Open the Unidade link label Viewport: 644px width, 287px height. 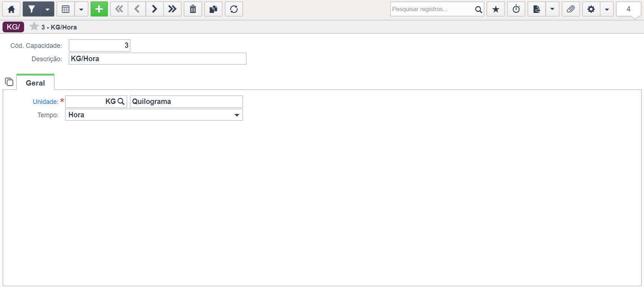(x=45, y=102)
